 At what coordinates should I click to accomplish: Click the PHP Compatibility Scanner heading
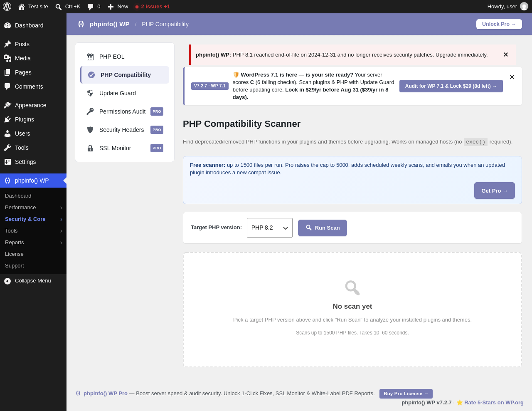[x=241, y=124]
